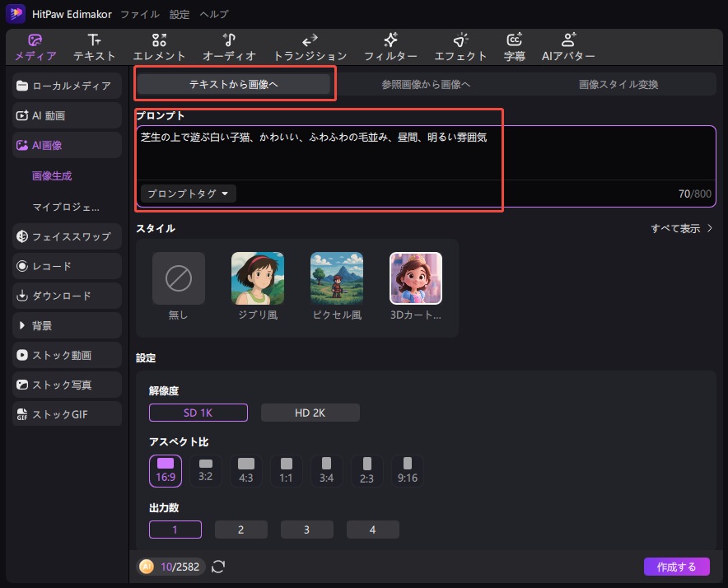Select HD 2K resolution
The height and width of the screenshot is (588, 728).
coord(310,413)
